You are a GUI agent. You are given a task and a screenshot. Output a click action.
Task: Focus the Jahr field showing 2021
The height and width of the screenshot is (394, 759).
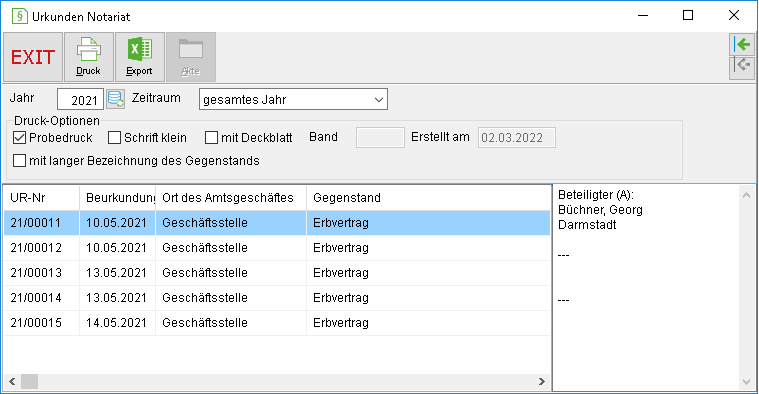tap(80, 99)
